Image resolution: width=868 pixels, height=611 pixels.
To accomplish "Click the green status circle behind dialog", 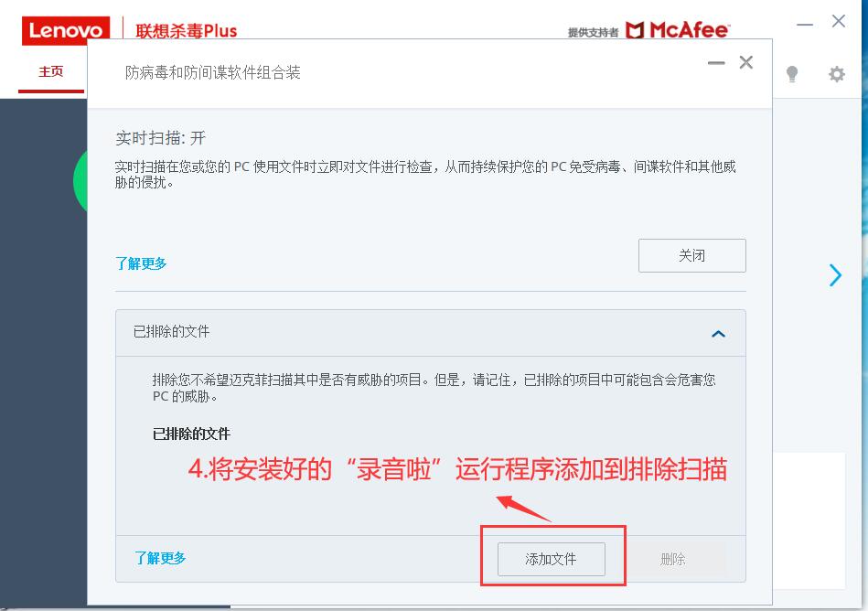I will click(80, 180).
